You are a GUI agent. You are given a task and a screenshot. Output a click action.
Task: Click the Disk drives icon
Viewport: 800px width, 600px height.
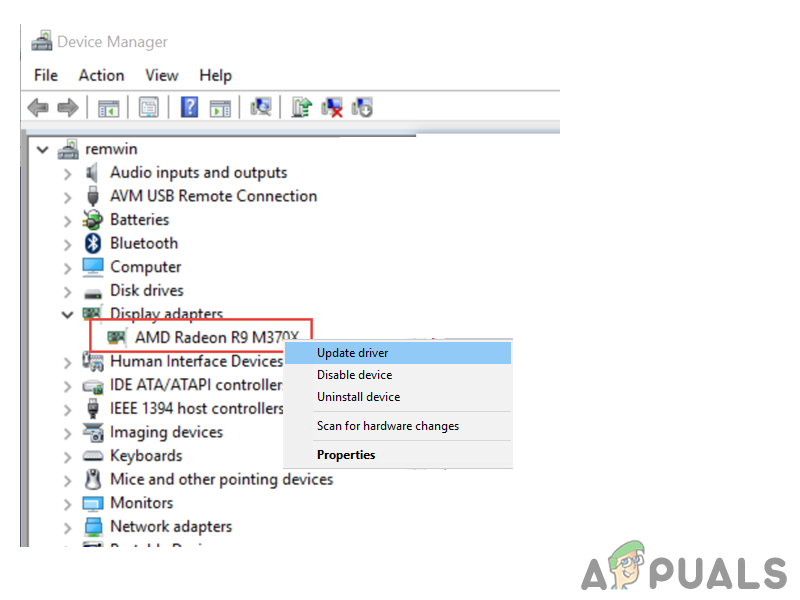click(x=93, y=293)
